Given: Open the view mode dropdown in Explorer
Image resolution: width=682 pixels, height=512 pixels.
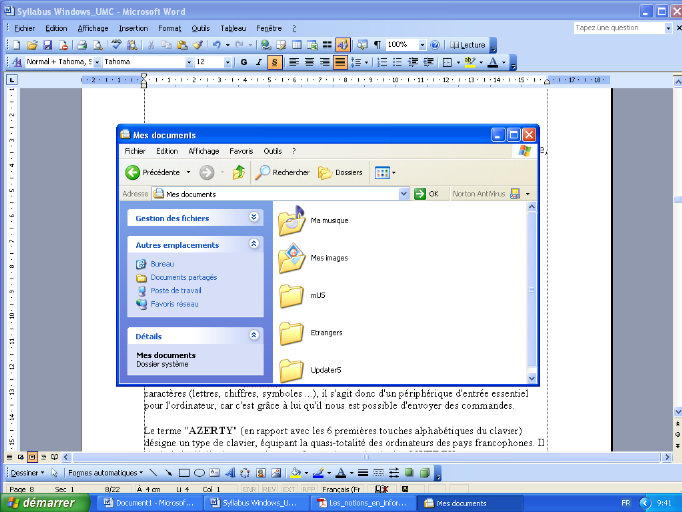Looking at the screenshot, I should coord(385,172).
